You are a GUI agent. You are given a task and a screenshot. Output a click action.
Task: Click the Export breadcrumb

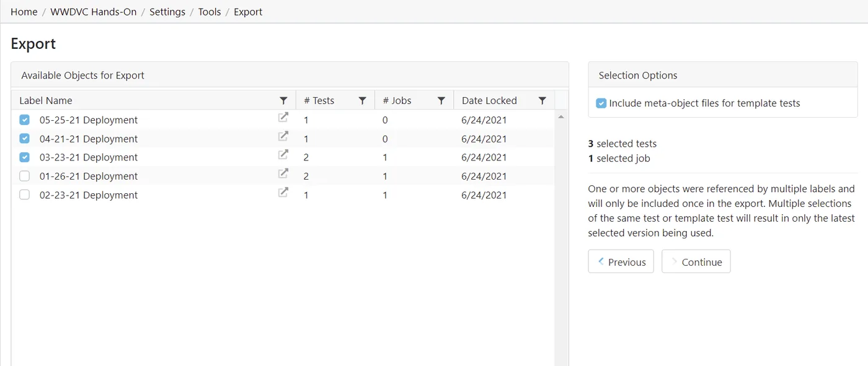point(248,12)
